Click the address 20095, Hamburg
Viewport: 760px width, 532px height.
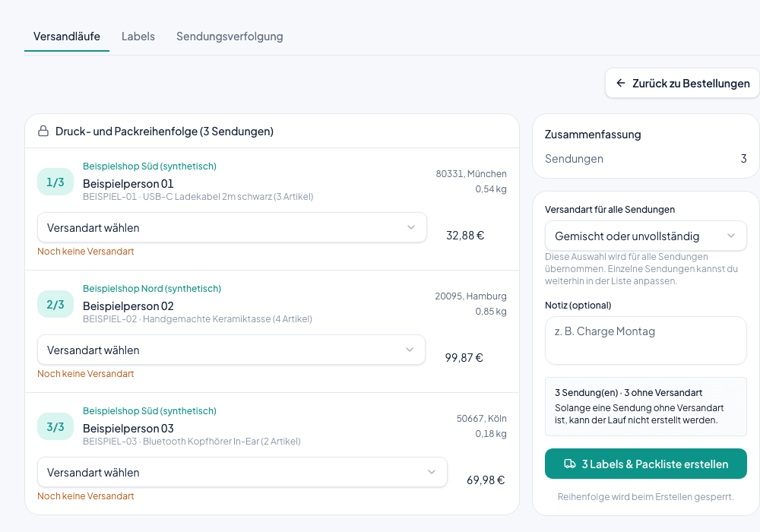(470, 296)
